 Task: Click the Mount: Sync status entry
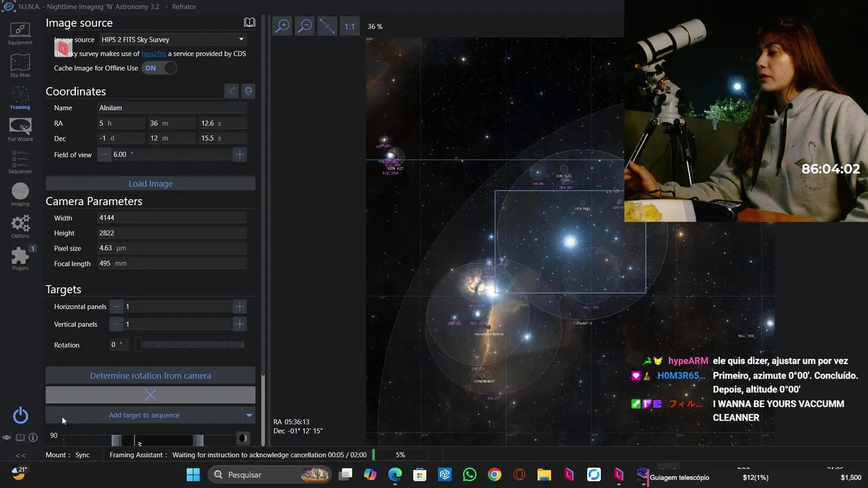point(68,455)
